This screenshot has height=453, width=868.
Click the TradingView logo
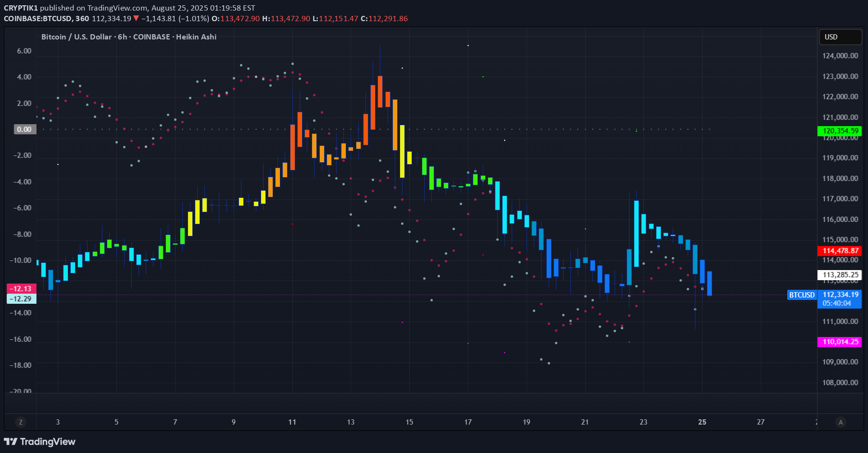[40, 441]
